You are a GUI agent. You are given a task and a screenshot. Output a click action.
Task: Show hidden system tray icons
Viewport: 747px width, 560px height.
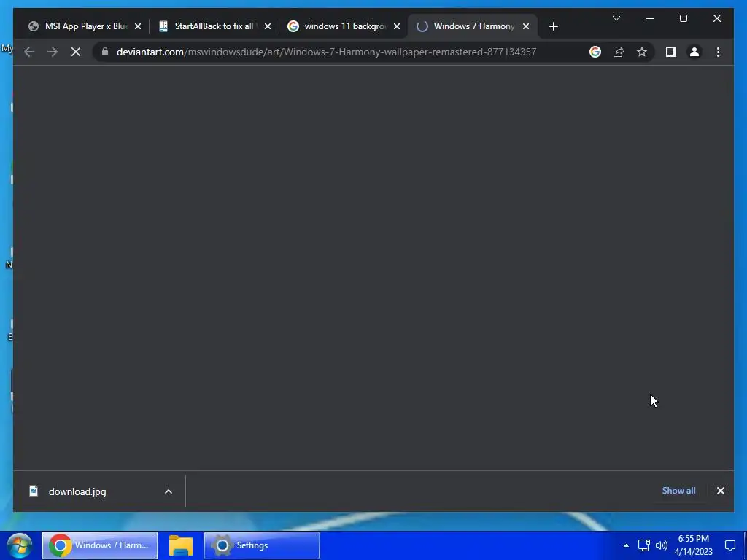pyautogui.click(x=626, y=545)
